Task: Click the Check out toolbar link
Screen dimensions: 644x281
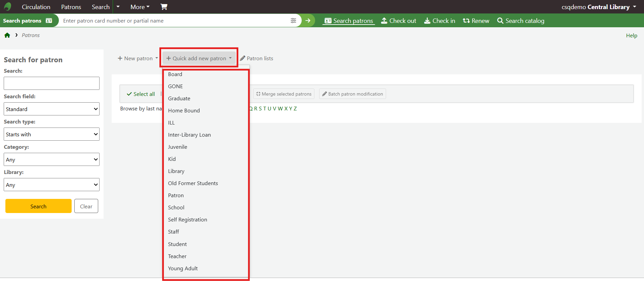Action: (399, 21)
